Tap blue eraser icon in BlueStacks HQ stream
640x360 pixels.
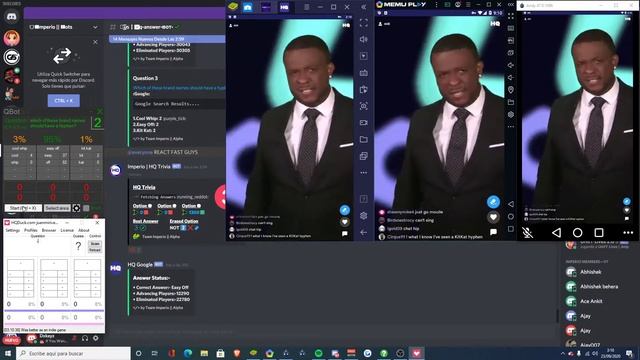(x=344, y=210)
